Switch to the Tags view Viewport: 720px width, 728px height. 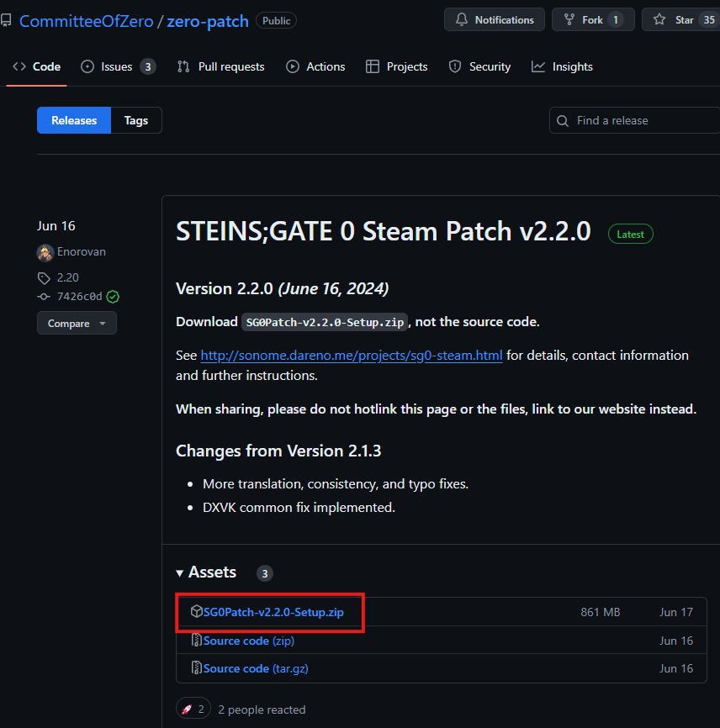(x=136, y=120)
